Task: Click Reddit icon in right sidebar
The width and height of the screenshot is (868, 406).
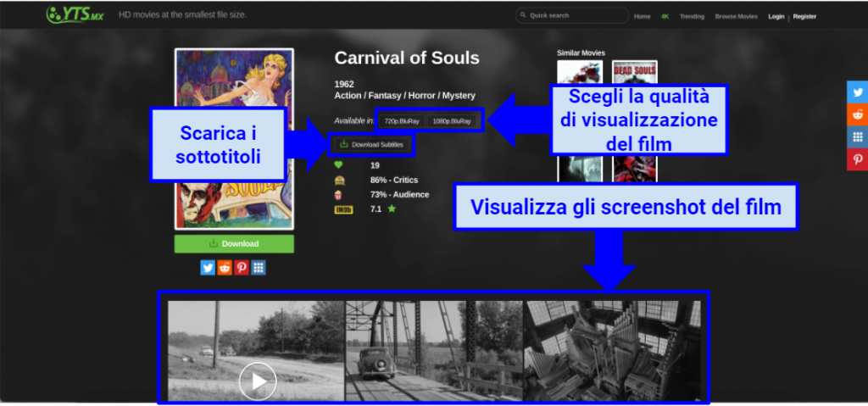Action: click(x=858, y=114)
